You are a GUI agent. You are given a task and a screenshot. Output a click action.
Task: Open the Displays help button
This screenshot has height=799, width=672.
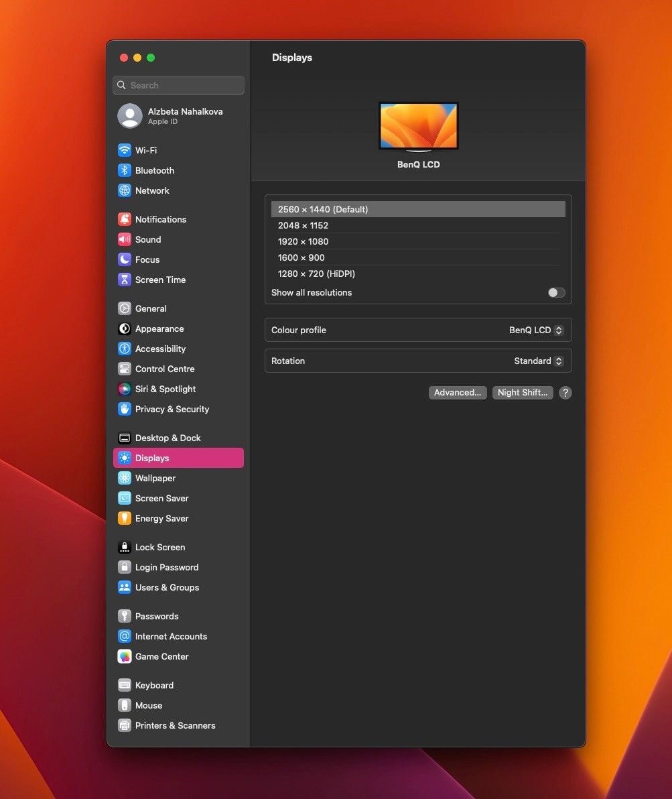pyautogui.click(x=565, y=392)
